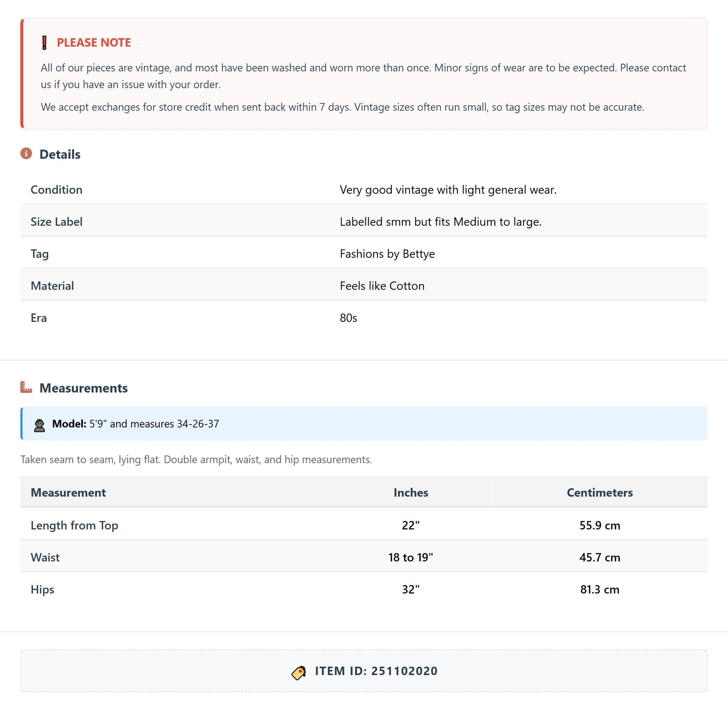Click the 80s era value
Screen dimensions: 728x710
click(348, 318)
